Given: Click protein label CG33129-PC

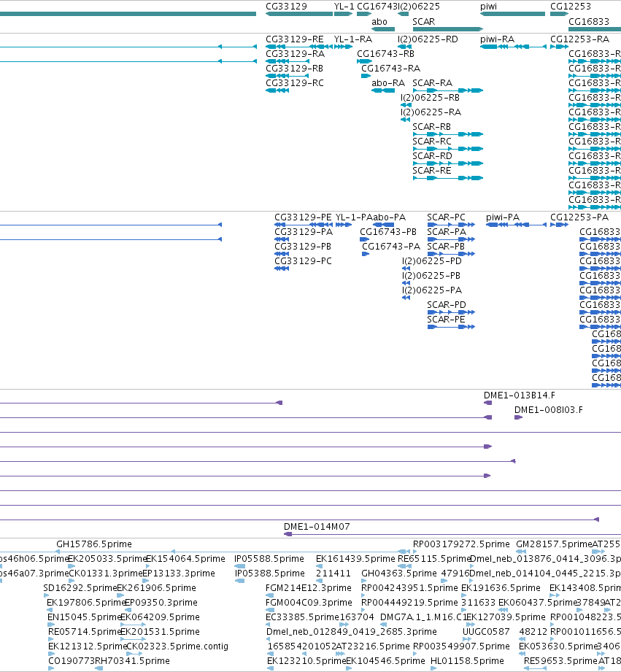Looking at the screenshot, I should 303,261.
